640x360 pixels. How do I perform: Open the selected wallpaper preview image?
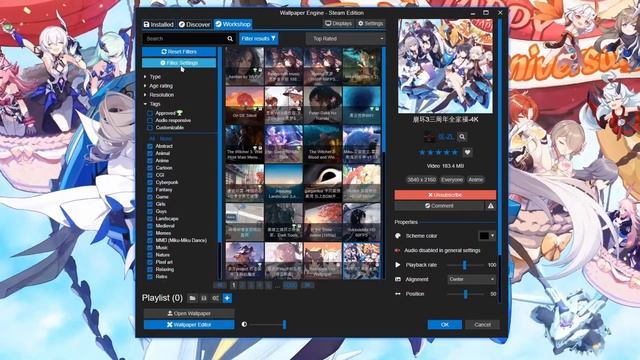(x=445, y=66)
